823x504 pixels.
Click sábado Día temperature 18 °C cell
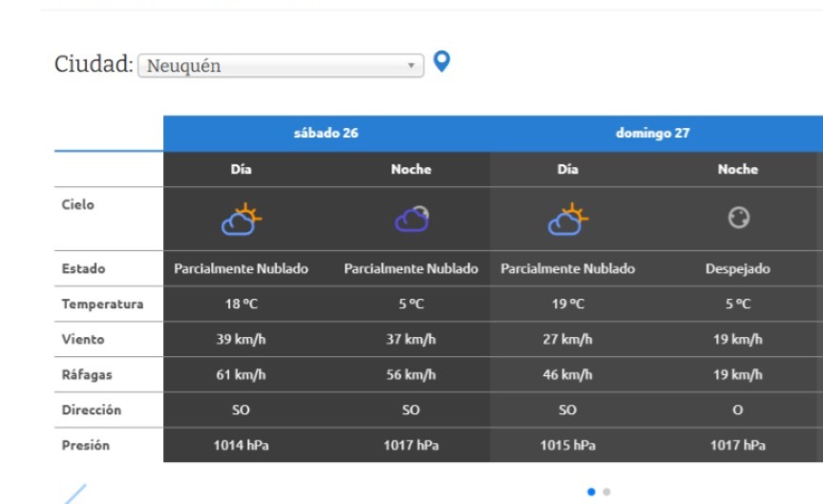pos(242,304)
